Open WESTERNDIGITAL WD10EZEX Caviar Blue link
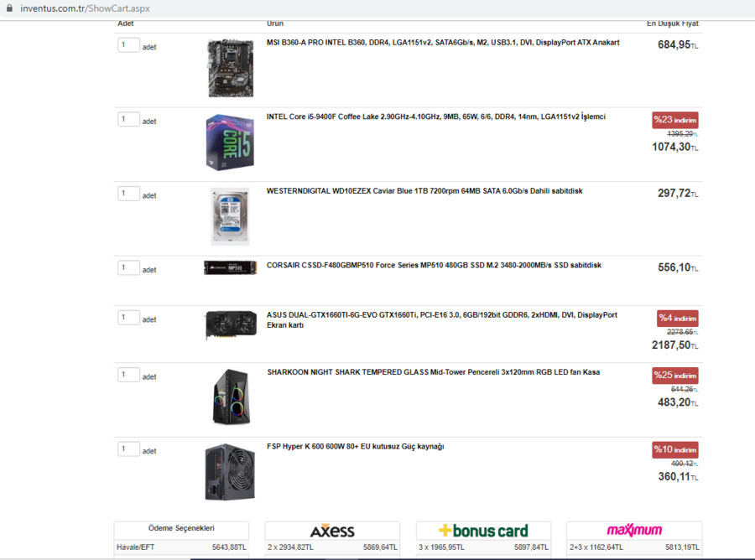Image resolution: width=755 pixels, height=560 pixels. click(424, 191)
